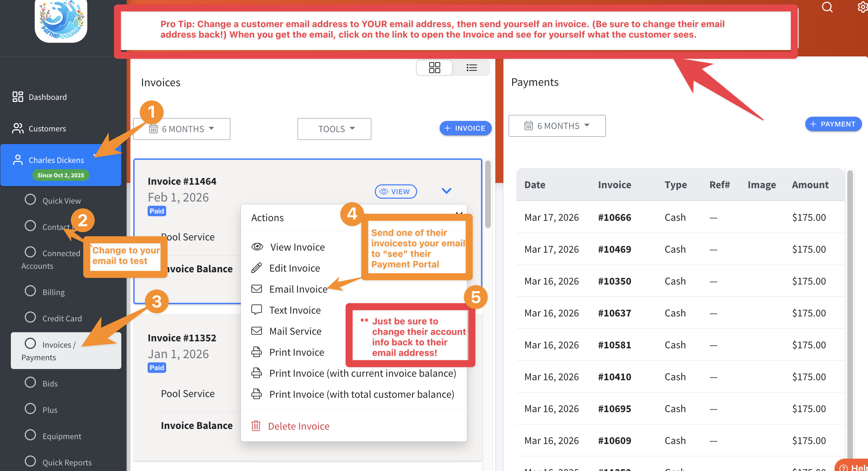Click the blue + INVOICE button

pos(465,128)
